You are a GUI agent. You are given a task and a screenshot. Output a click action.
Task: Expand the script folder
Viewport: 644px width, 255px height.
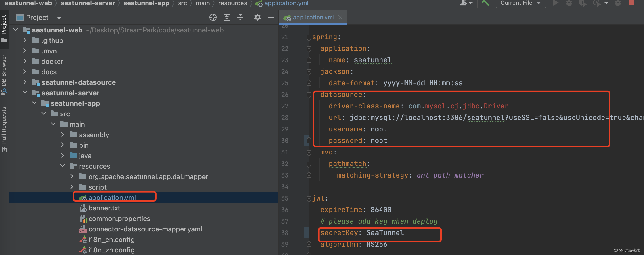coord(72,187)
